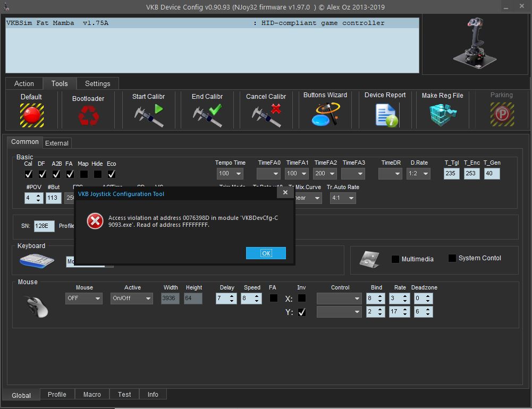Screen dimensions: 532x409
Task: Open the Profile bottom tab
Action: (57, 395)
